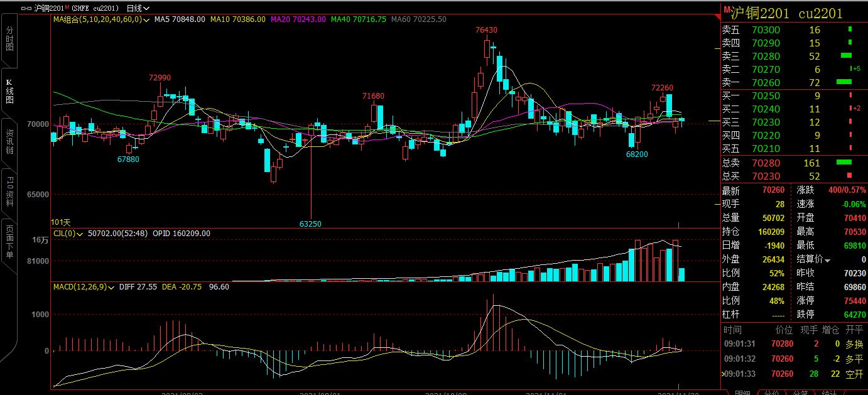The image size is (868, 395).
Task: Click the 68200 trough price label
Action: click(x=637, y=154)
